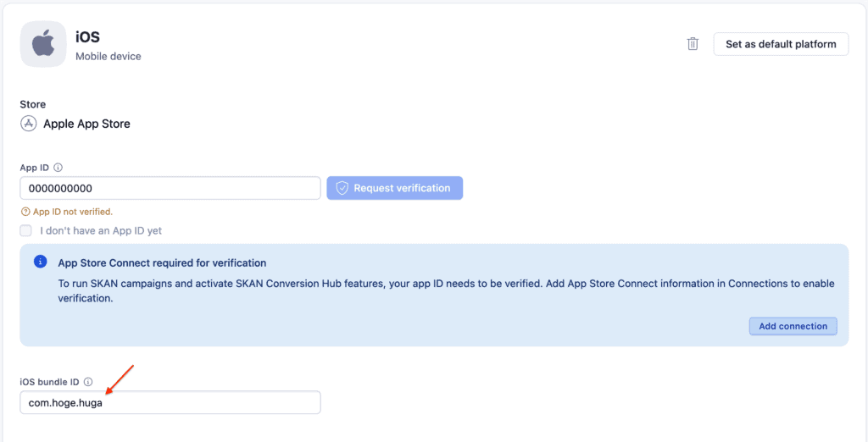This screenshot has width=868, height=442.
Task: Click the 'App ID not verified.' warning text
Action: click(73, 212)
